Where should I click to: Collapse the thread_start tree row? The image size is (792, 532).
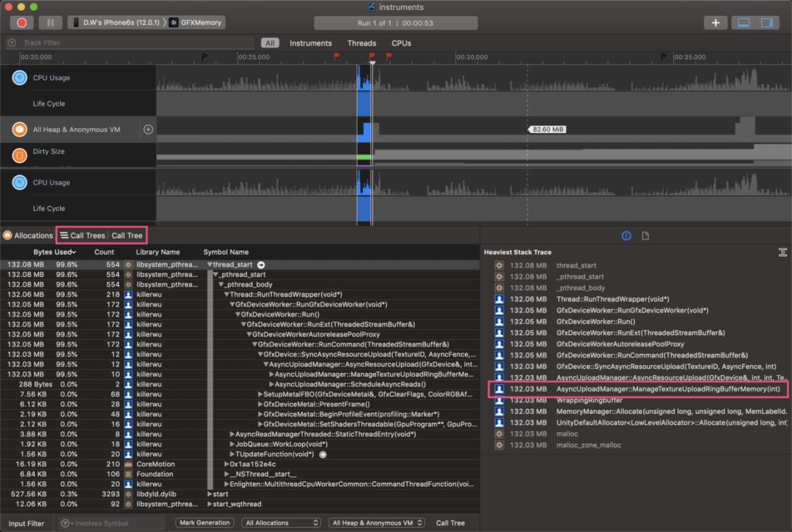point(210,265)
